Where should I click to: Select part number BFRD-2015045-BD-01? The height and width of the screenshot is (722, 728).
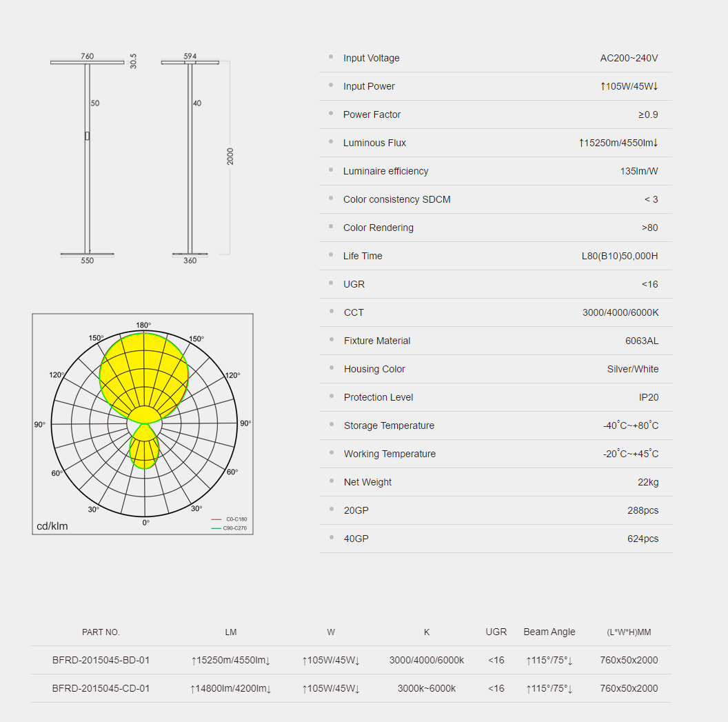pos(101,660)
